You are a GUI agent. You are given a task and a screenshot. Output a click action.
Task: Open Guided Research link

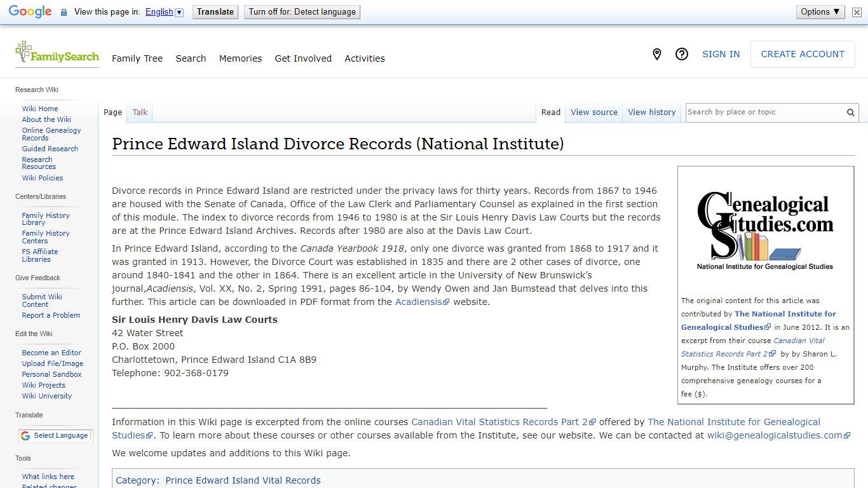tap(50, 149)
